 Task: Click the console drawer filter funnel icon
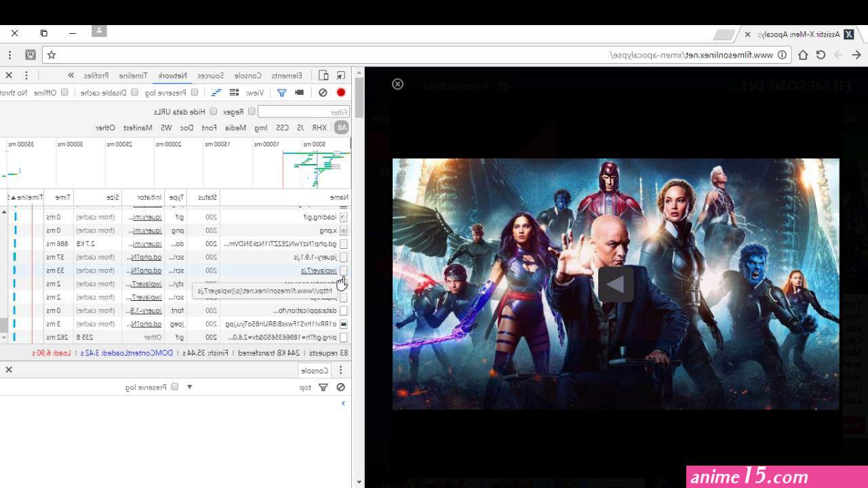point(323,387)
